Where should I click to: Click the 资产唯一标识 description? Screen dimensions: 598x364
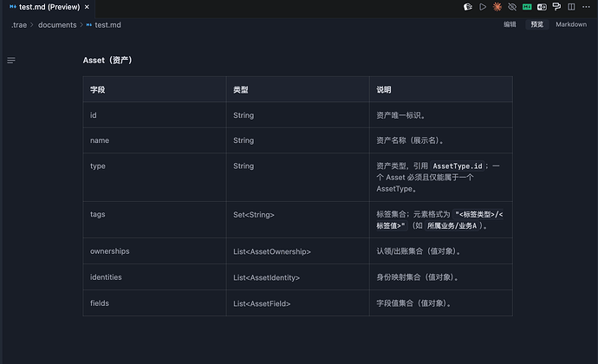click(400, 115)
